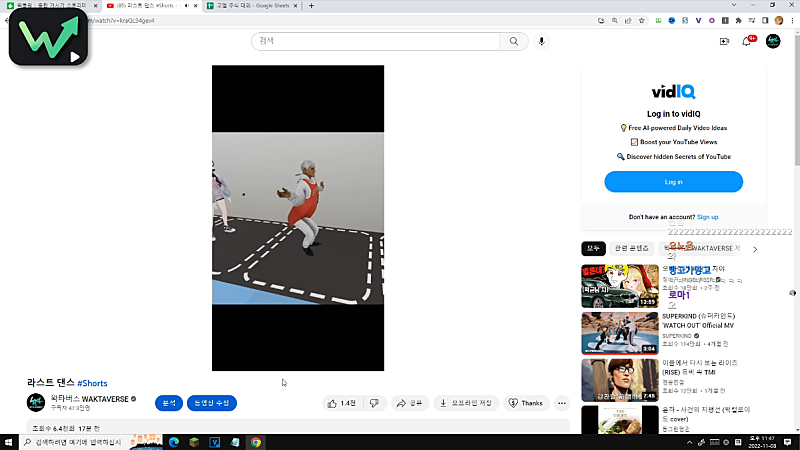
Task: Open the Windows notification center icon
Action: (788, 442)
